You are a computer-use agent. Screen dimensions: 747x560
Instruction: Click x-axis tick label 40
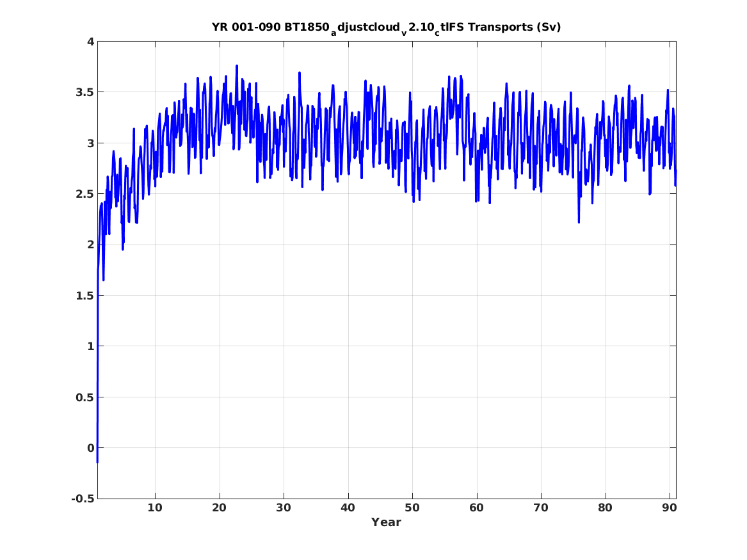point(348,508)
